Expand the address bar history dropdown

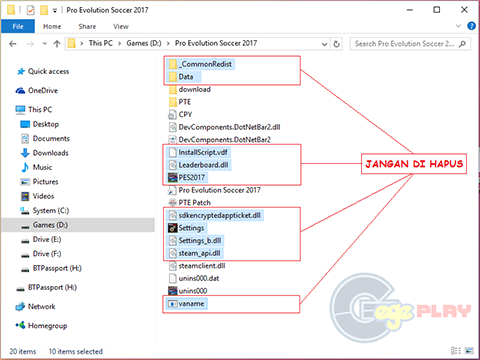(x=324, y=44)
